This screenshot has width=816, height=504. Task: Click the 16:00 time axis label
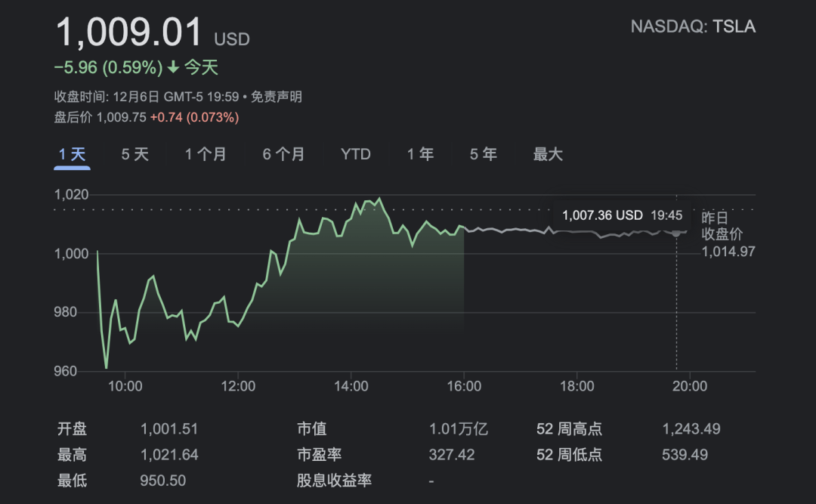[464, 386]
